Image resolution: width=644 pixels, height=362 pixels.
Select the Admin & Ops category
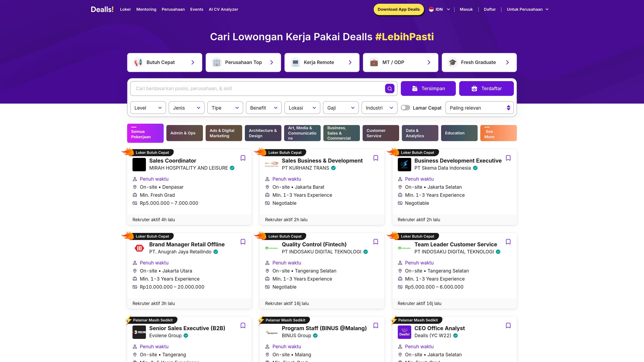184,133
